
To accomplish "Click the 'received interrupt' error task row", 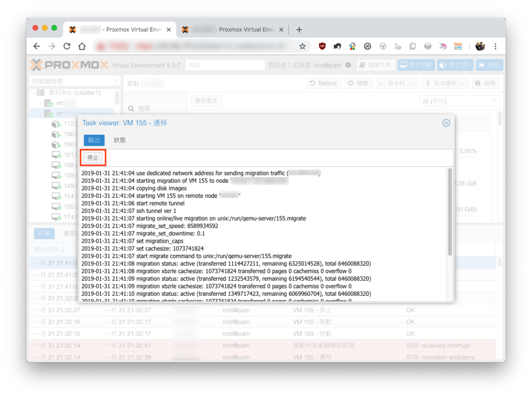I will click(262, 346).
